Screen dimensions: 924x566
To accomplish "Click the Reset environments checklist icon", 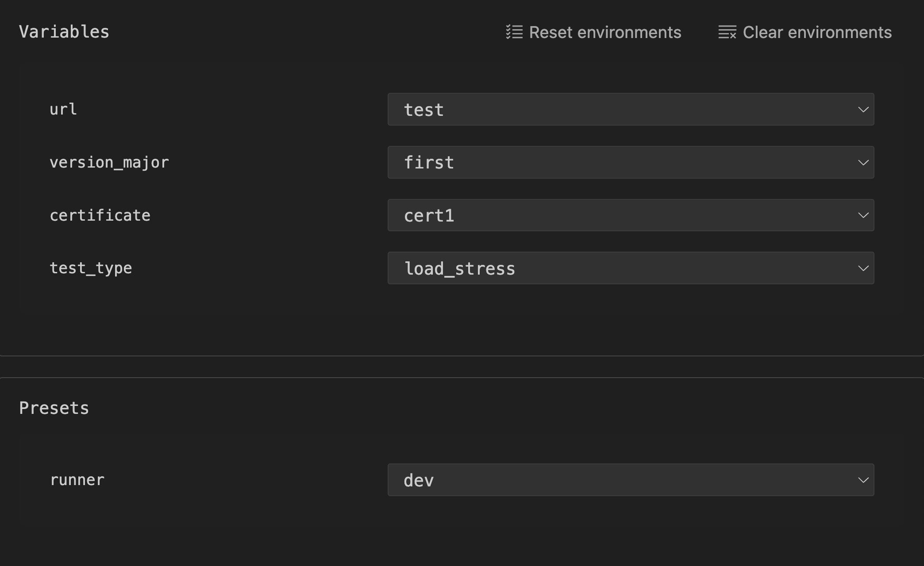I will [x=514, y=32].
